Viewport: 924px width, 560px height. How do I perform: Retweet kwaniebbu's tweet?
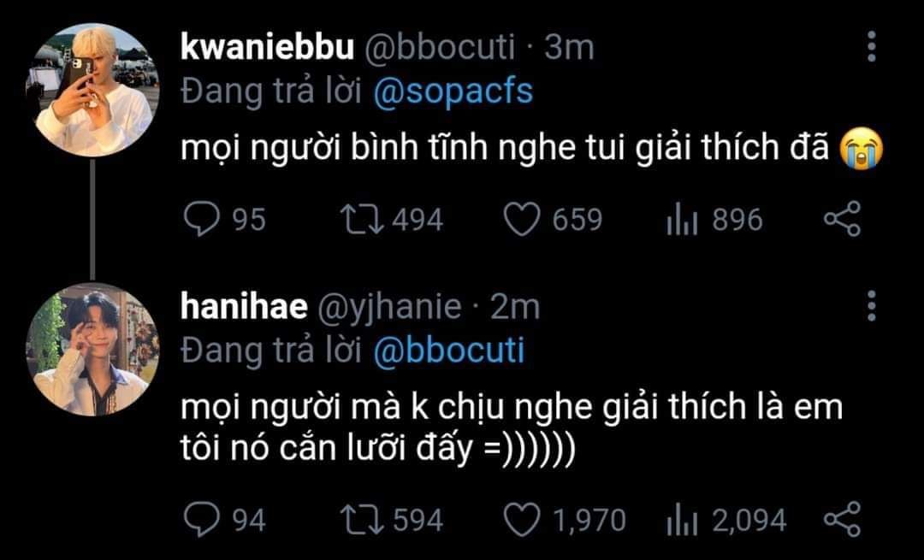(x=358, y=221)
